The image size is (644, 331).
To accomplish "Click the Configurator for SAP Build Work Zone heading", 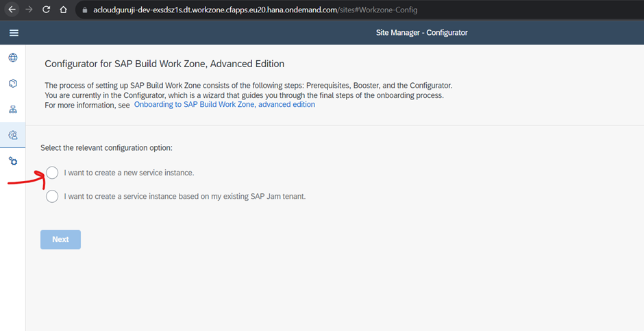I will point(164,64).
